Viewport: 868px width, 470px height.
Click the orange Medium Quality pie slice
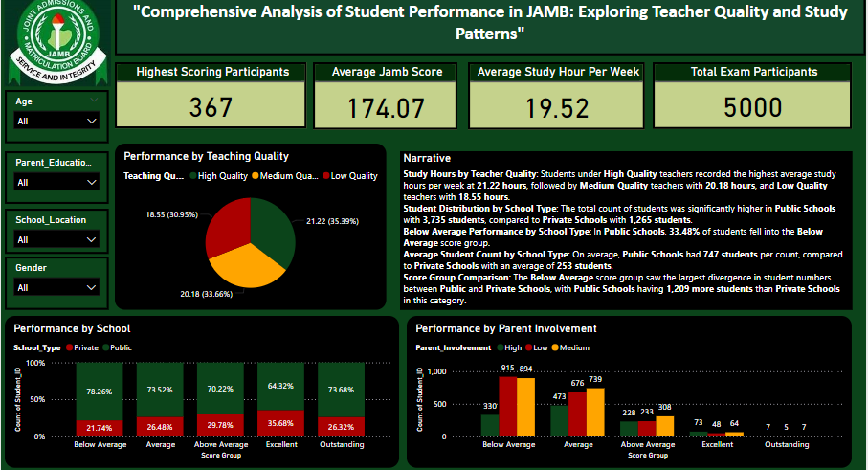246,268
